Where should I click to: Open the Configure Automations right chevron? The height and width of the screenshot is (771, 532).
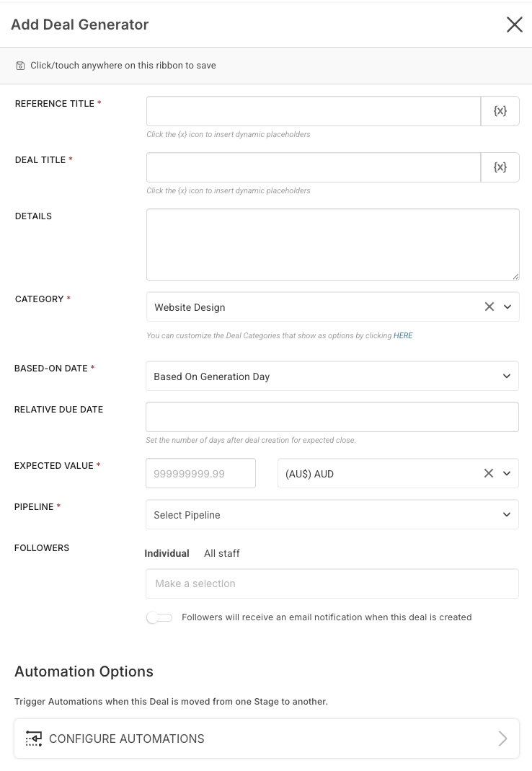pos(502,739)
